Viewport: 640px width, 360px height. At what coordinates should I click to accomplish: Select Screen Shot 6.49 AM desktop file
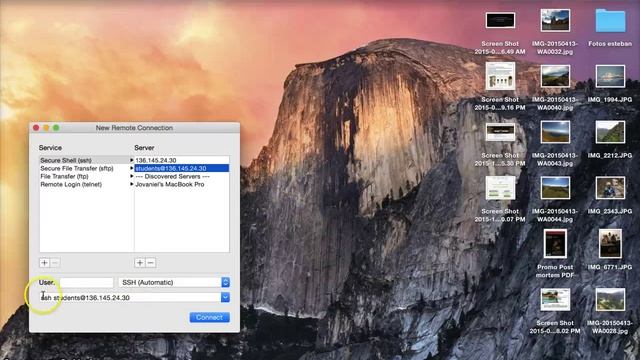coord(500,20)
